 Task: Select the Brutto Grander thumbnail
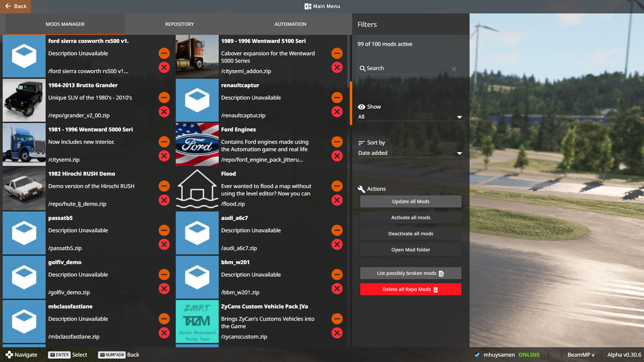tap(24, 100)
